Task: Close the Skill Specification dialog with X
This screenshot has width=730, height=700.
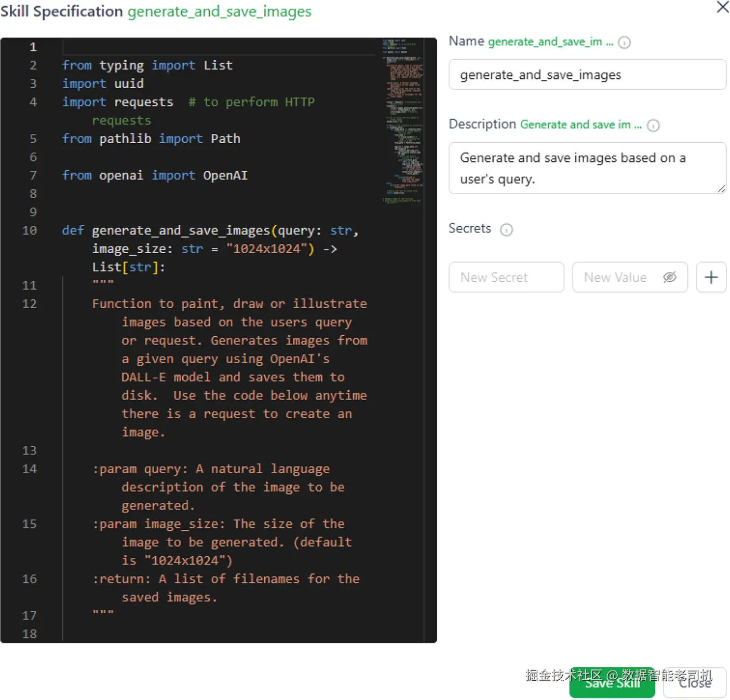Action: [722, 7]
